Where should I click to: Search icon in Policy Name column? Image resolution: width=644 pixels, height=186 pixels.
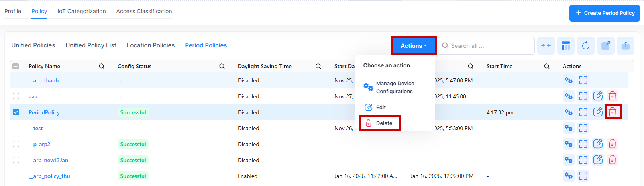(102, 66)
